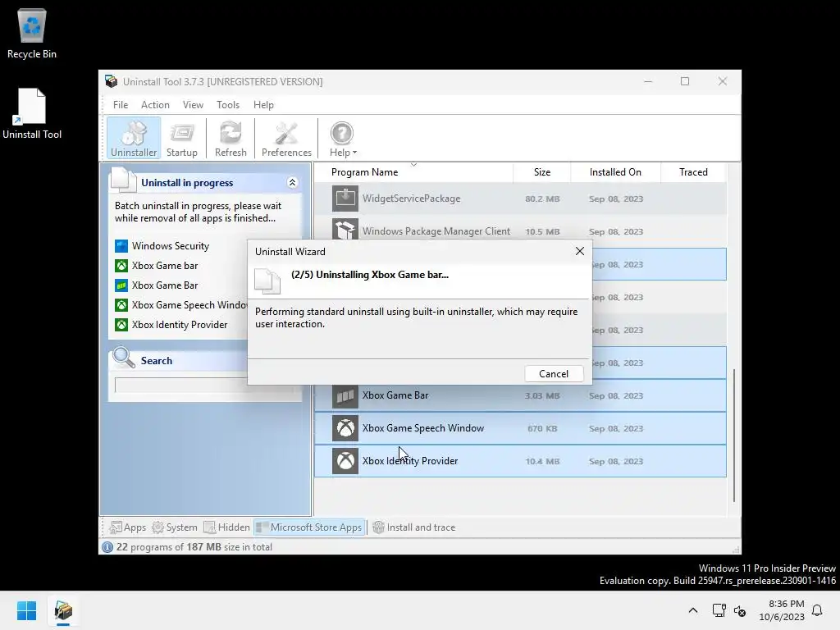Select Windows Package Manager Client name

(436, 231)
